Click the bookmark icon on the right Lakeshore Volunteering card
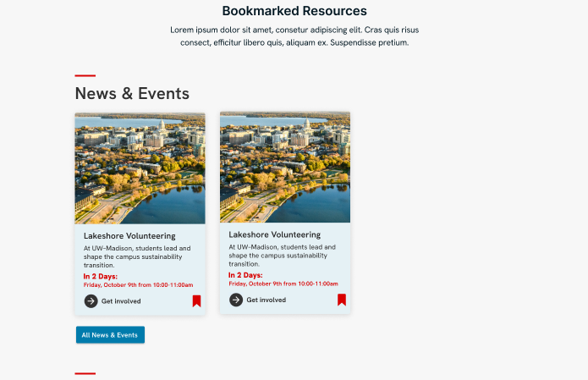Viewport: 588px width, 380px height. (x=342, y=300)
